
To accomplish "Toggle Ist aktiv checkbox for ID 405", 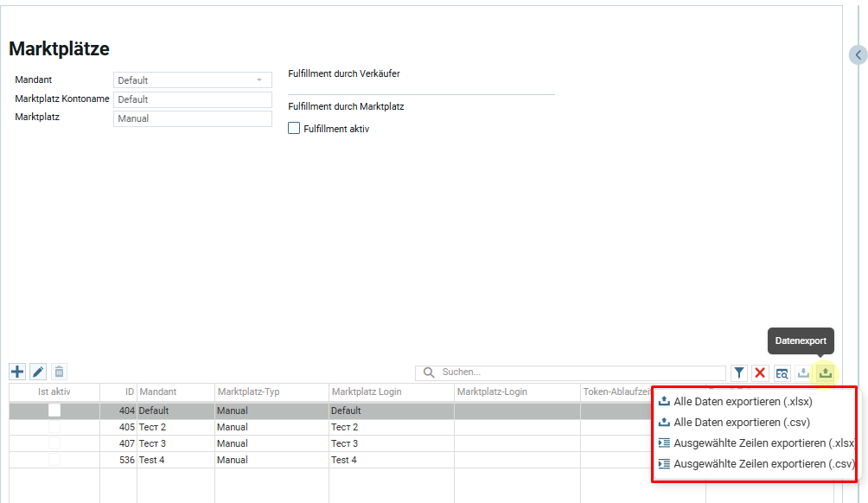I will click(x=54, y=427).
